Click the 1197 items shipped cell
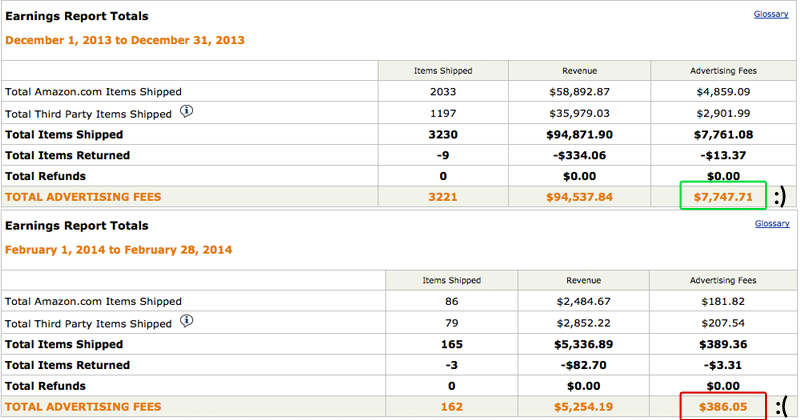 [x=443, y=113]
